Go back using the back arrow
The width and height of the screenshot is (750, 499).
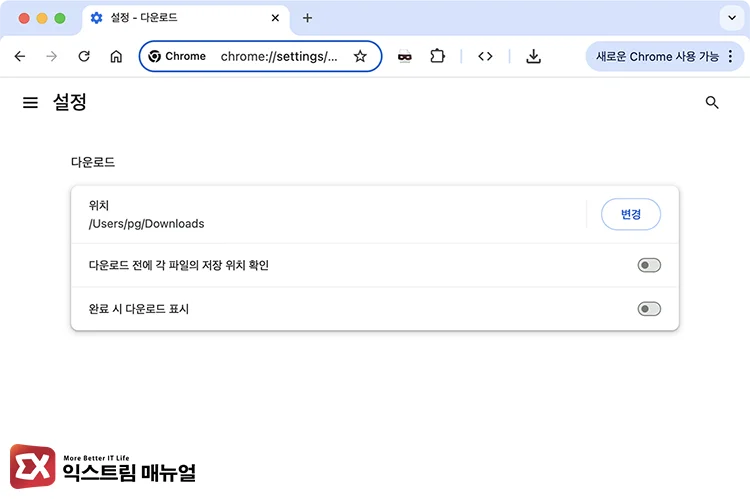tap(20, 56)
